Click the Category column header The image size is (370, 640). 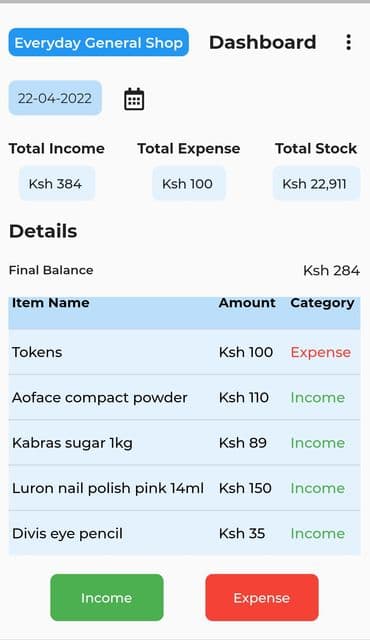[322, 303]
